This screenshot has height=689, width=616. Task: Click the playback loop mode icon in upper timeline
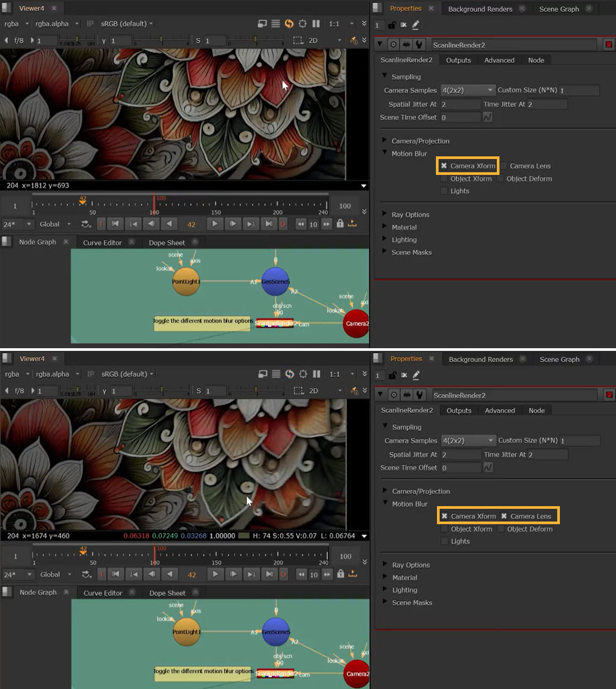pyautogui.click(x=86, y=224)
